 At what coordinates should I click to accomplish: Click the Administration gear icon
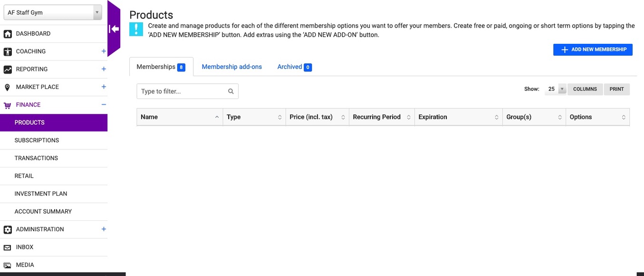tap(8, 229)
